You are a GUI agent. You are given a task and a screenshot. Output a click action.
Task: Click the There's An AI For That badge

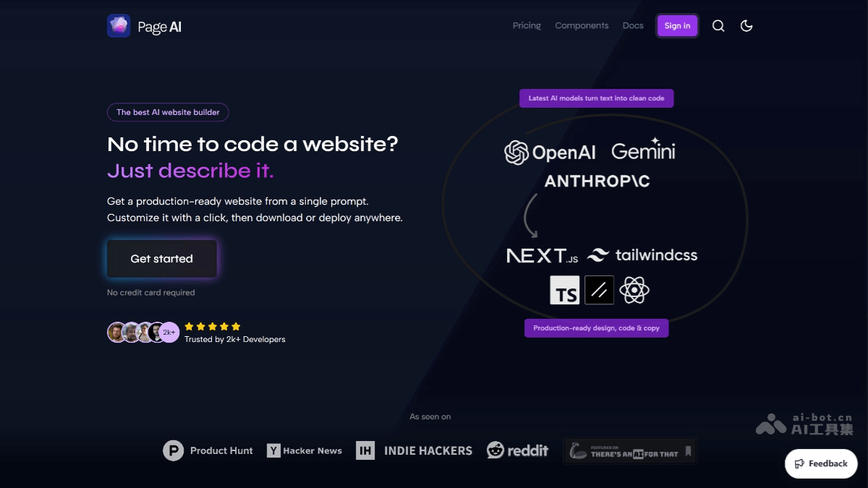coord(629,450)
